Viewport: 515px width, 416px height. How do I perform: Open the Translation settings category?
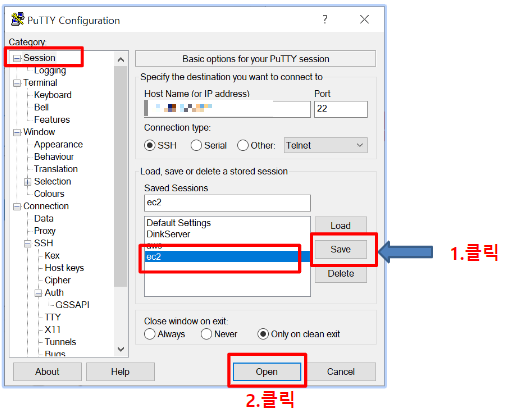56,169
